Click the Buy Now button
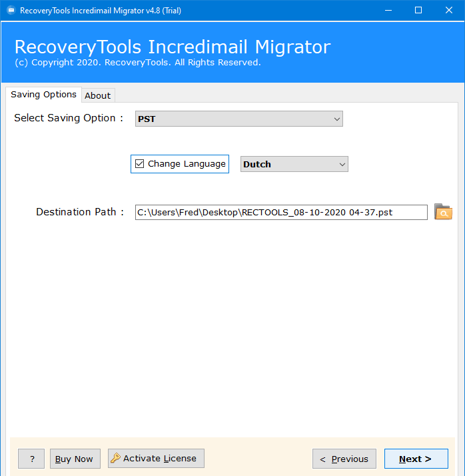Image resolution: width=465 pixels, height=476 pixels. 75,459
